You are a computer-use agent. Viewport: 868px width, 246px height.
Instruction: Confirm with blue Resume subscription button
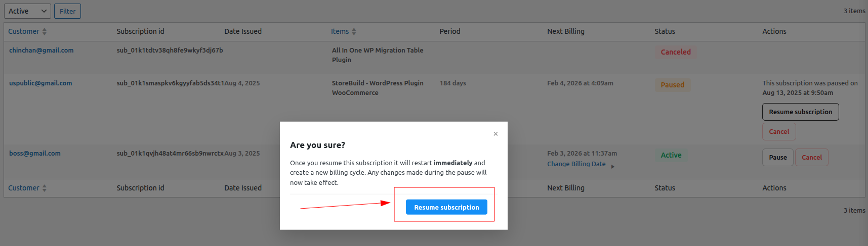[x=446, y=207]
